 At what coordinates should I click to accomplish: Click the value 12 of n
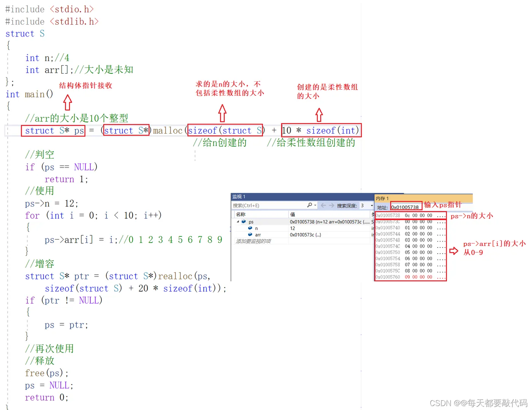293,228
